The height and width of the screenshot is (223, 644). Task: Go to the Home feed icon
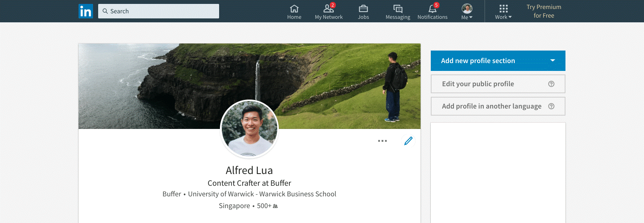294,9
